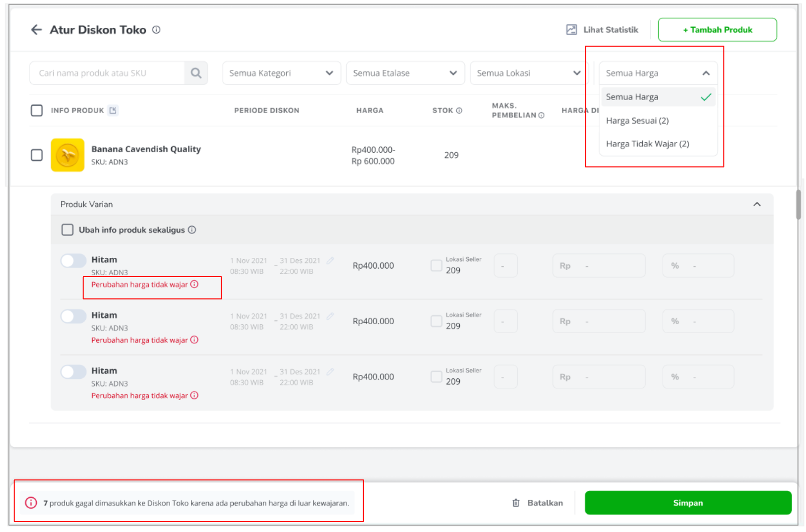Viewport: 806px width, 532px height.
Task: Click the search magnifier icon
Action: coord(196,73)
